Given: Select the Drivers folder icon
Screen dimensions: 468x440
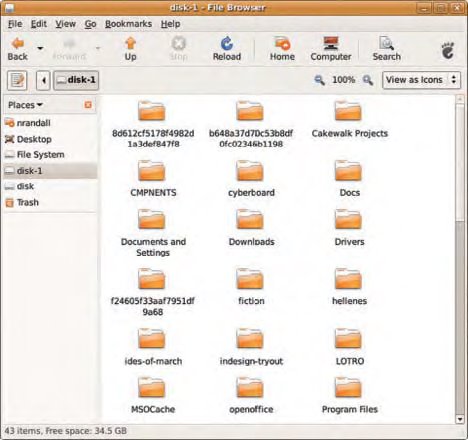Looking at the screenshot, I should pos(348,219).
